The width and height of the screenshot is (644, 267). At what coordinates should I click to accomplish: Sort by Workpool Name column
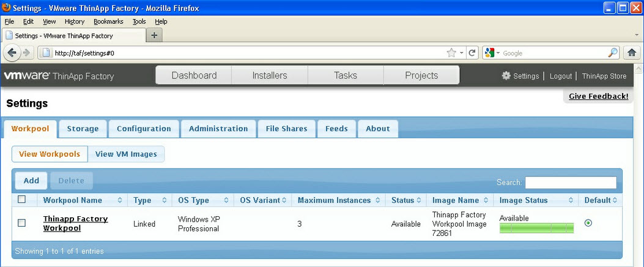(x=83, y=200)
